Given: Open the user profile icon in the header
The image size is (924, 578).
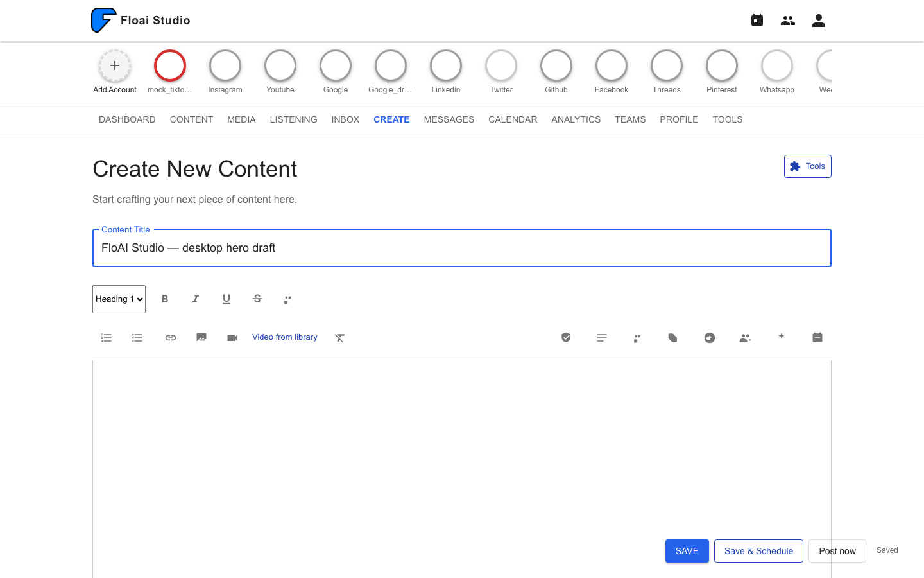Looking at the screenshot, I should [819, 21].
